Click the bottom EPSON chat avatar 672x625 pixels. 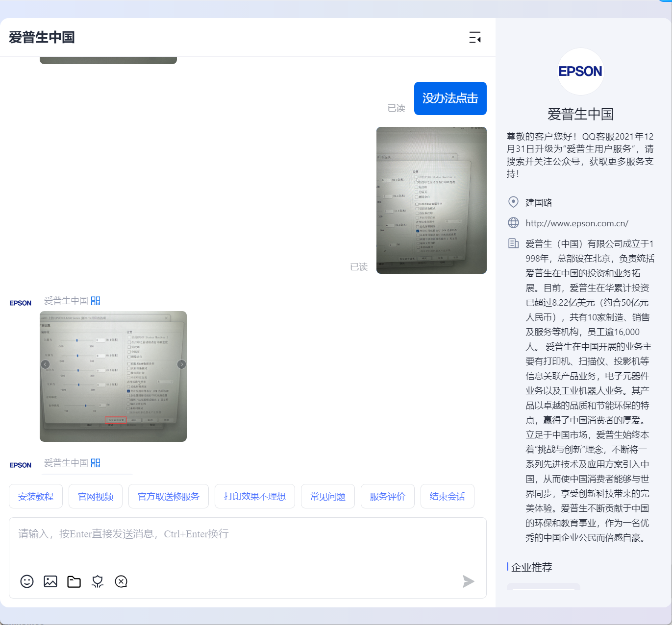(21, 465)
